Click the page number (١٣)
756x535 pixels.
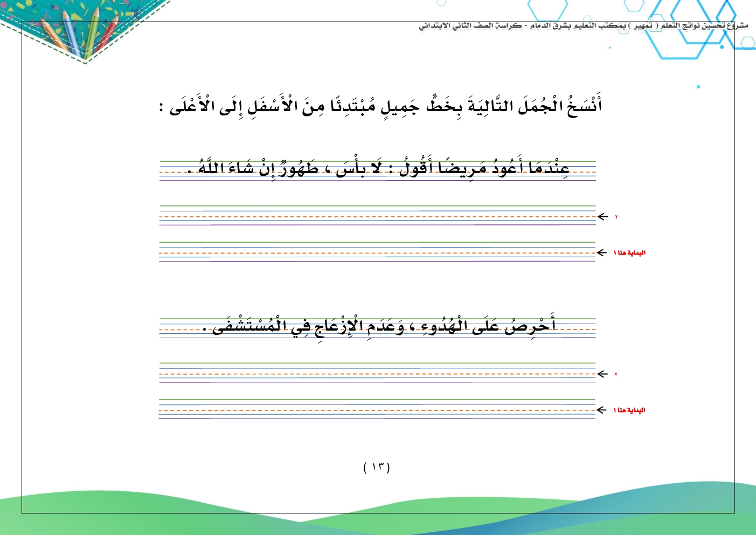point(377,467)
